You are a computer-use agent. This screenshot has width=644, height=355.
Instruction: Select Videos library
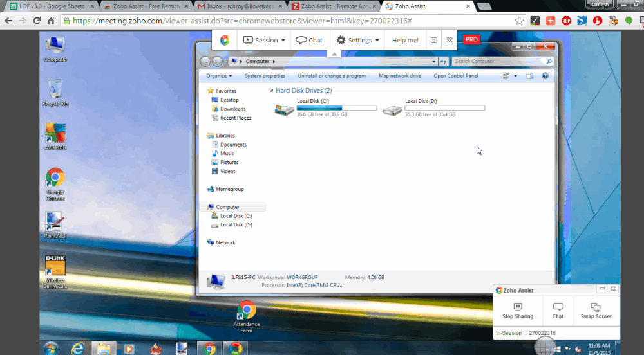click(223, 172)
